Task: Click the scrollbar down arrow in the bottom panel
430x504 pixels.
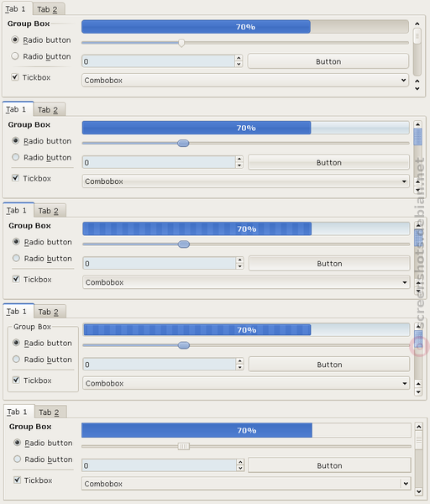Action: point(419,491)
